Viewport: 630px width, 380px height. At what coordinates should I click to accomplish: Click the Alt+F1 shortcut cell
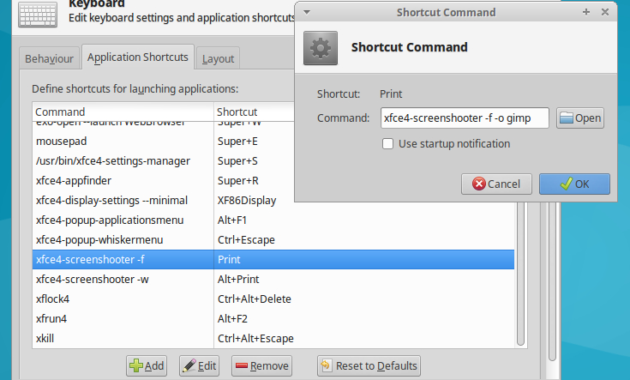point(232,220)
